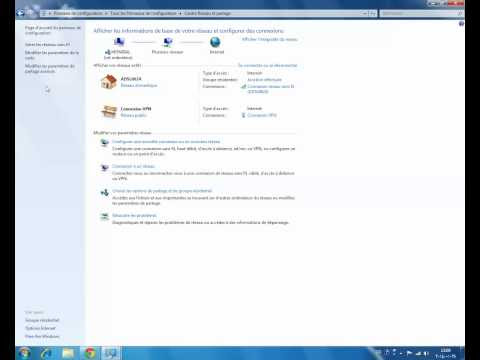Click the blue help icon at top right

click(461, 24)
